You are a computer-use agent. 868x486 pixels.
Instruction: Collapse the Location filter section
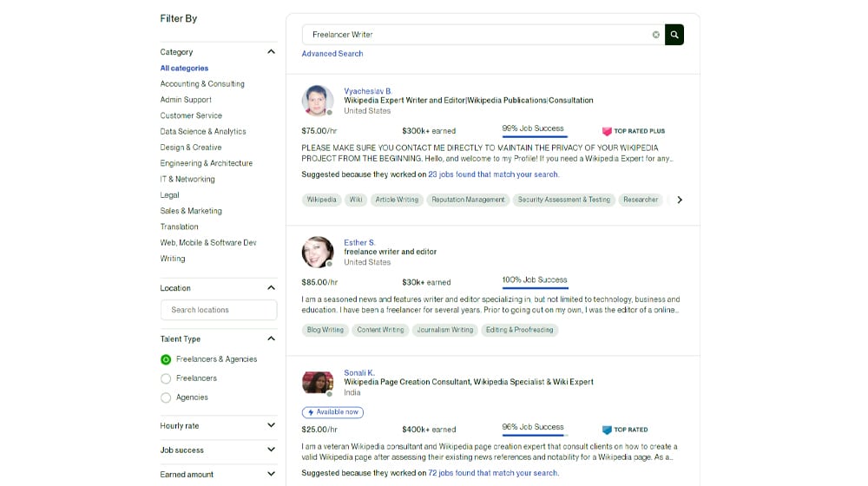(271, 288)
